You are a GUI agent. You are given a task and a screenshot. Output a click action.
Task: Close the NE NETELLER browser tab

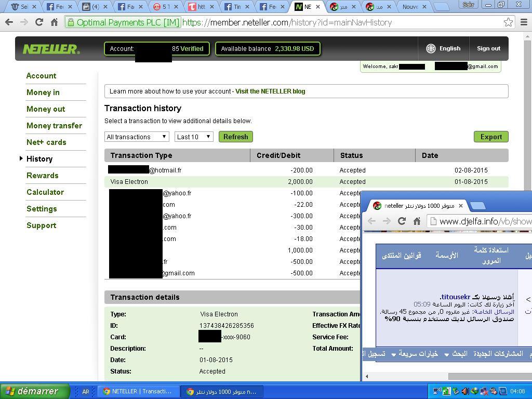tap(318, 6)
